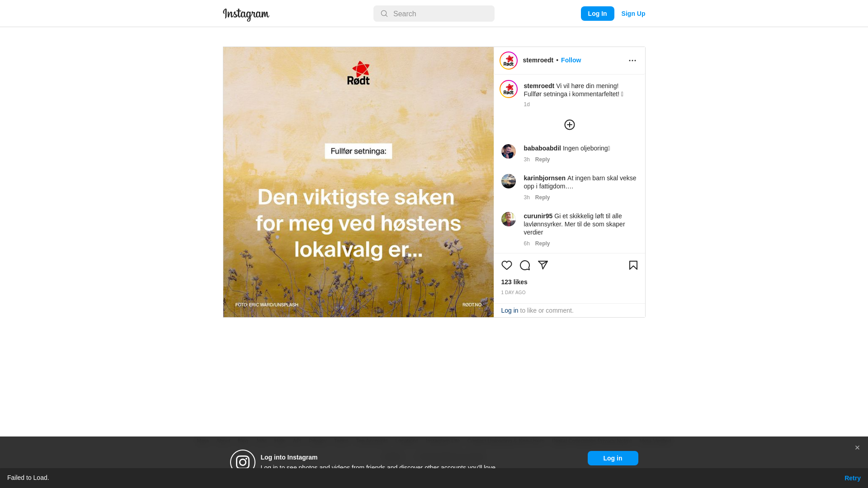Share post via paper plane icon
This screenshot has width=868, height=488.
543,265
